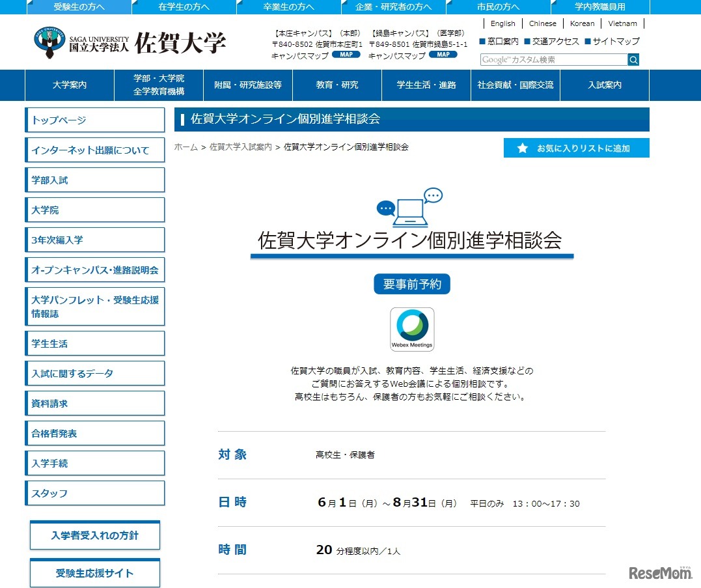The image size is (701, 588).
Task: Open the 学生生活・進路 navigation menu
Action: [426, 85]
